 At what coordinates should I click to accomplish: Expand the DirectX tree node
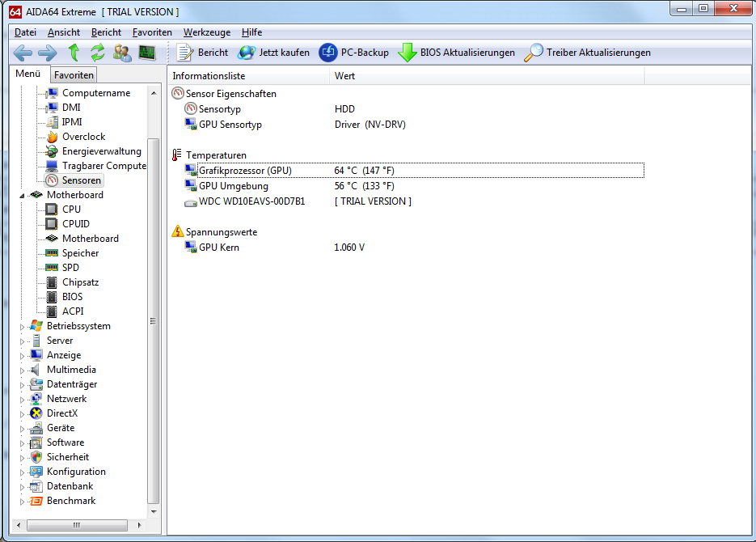[22, 413]
